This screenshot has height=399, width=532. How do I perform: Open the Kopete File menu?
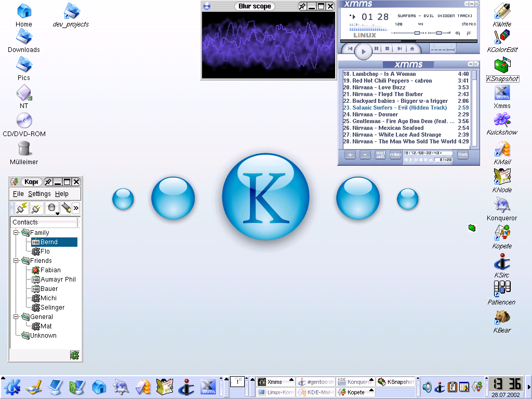18,194
